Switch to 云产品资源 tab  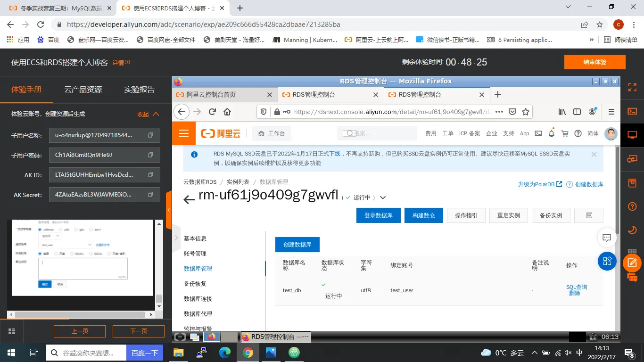click(83, 89)
